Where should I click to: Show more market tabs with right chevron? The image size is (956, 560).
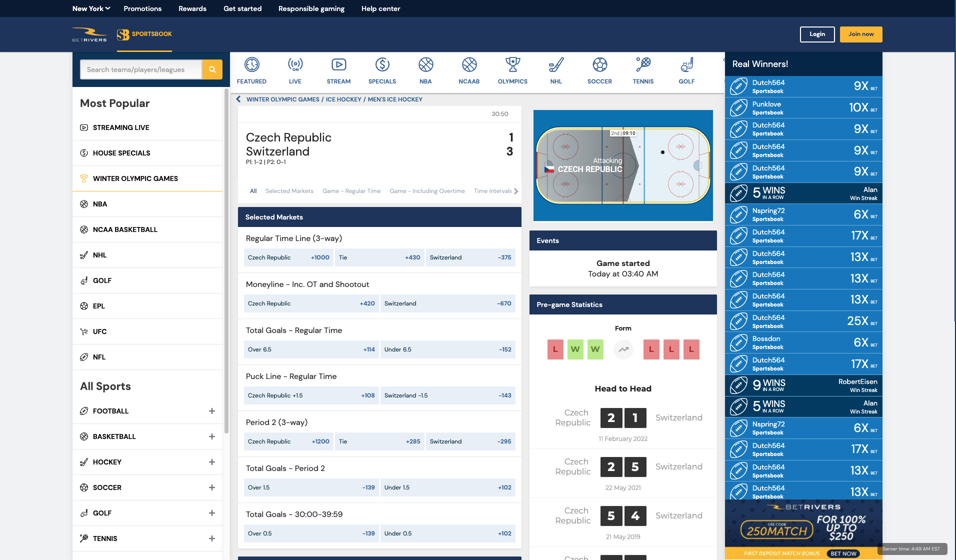pos(516,191)
